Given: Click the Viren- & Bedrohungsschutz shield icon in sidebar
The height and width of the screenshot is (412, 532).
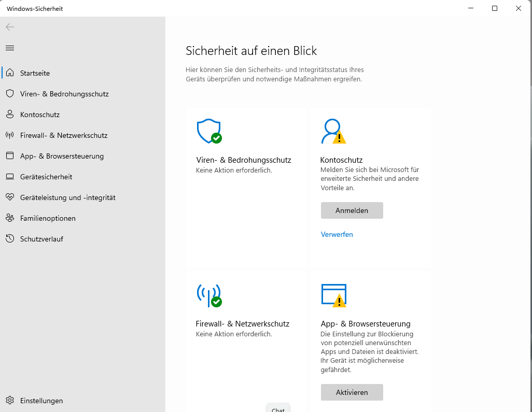Looking at the screenshot, I should pos(9,94).
